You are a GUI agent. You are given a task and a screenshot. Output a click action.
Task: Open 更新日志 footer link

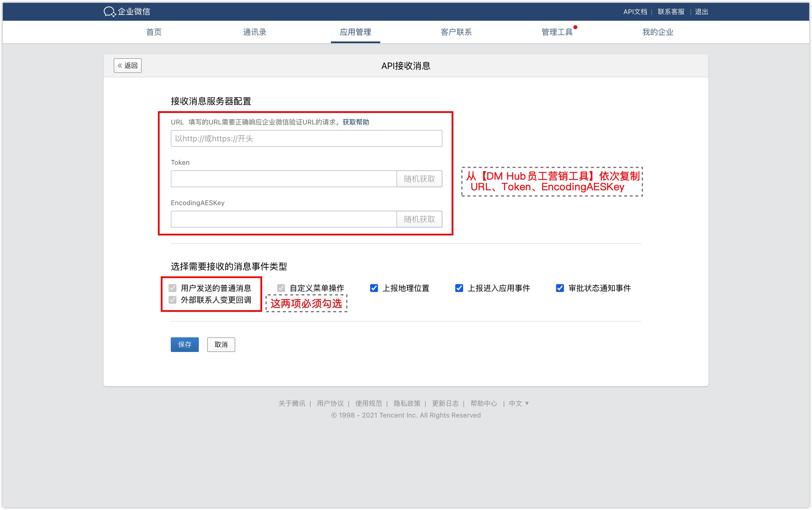pos(445,404)
